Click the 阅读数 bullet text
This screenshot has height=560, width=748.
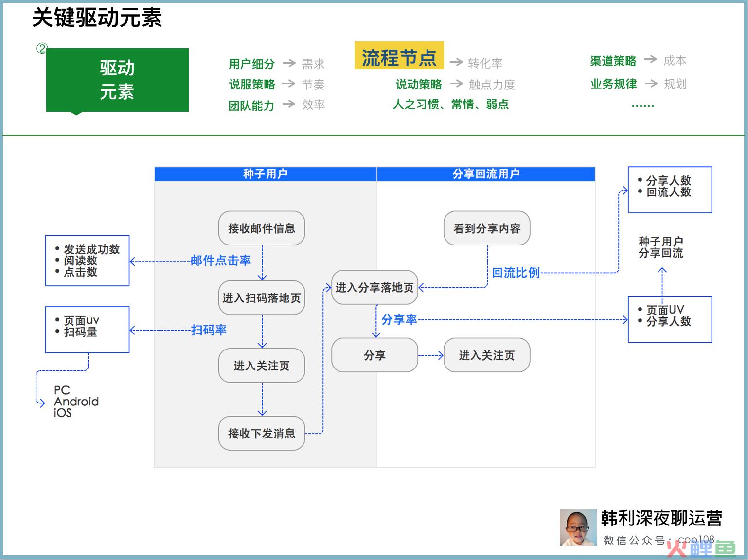pyautogui.click(x=80, y=261)
